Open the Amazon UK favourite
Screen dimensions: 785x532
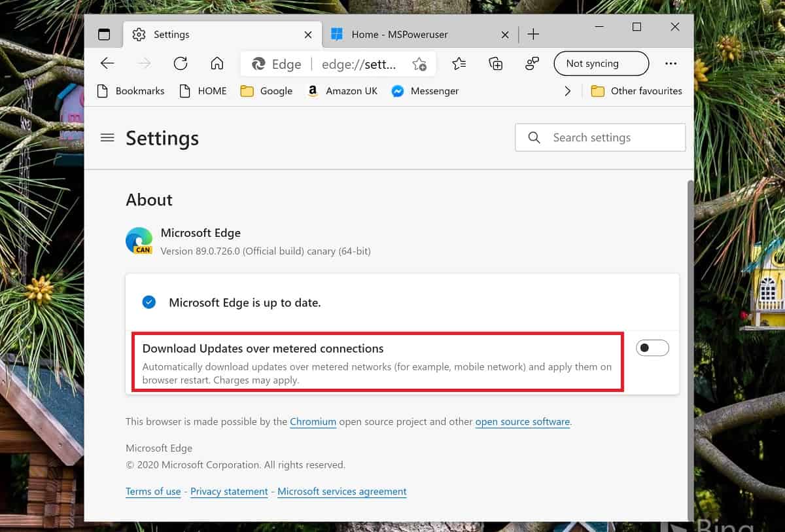[342, 91]
